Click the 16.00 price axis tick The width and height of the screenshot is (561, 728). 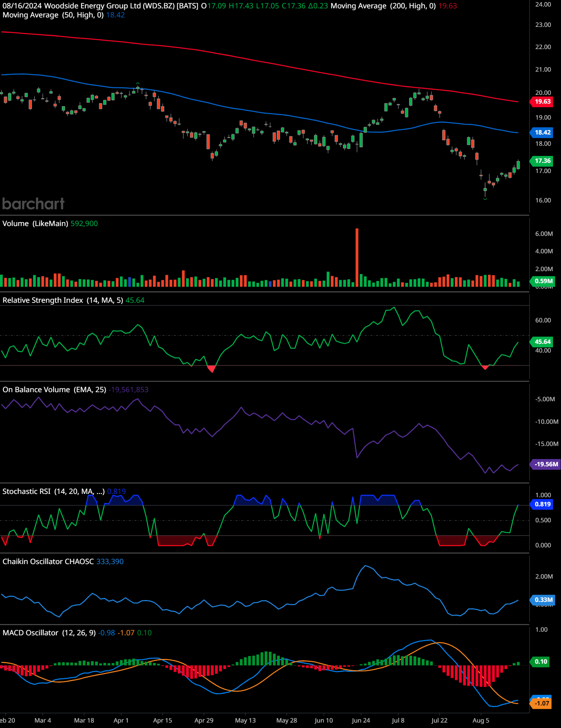[x=543, y=200]
